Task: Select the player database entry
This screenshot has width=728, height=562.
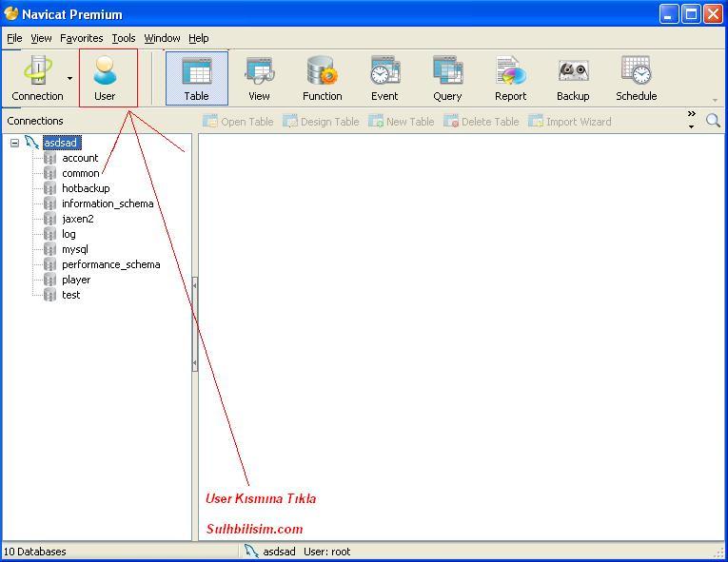Action: coord(76,280)
